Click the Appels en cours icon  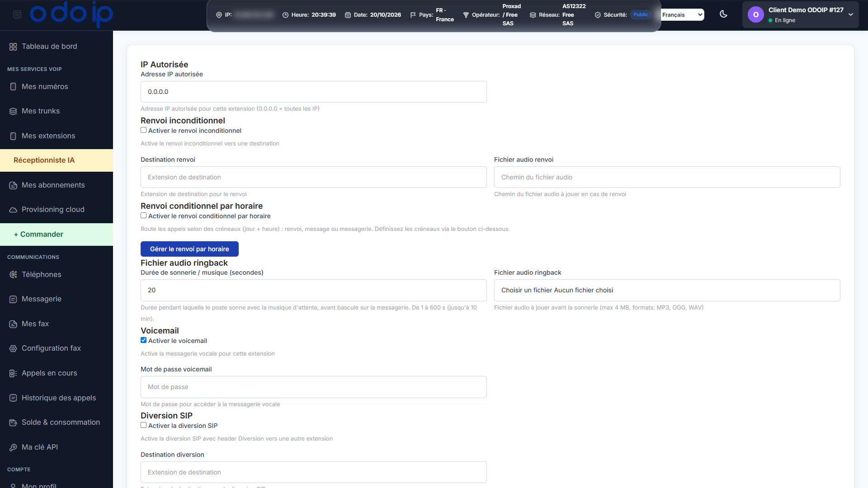pyautogui.click(x=13, y=373)
